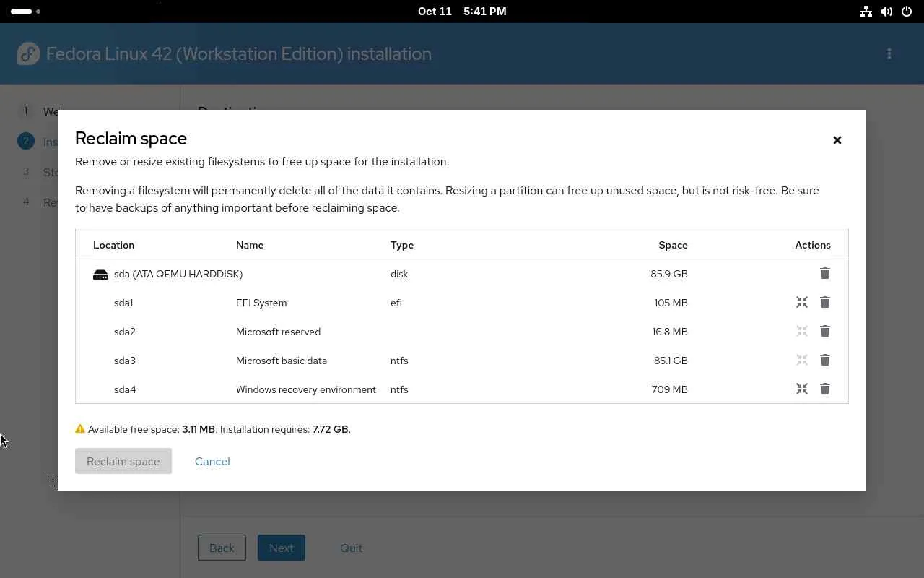Click the Fedora Linux 42 installation title

(239, 53)
